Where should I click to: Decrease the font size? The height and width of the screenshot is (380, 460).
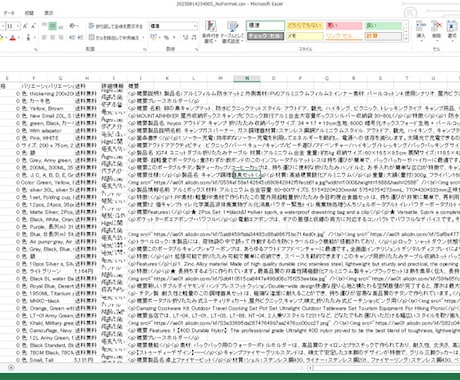coord(33,26)
